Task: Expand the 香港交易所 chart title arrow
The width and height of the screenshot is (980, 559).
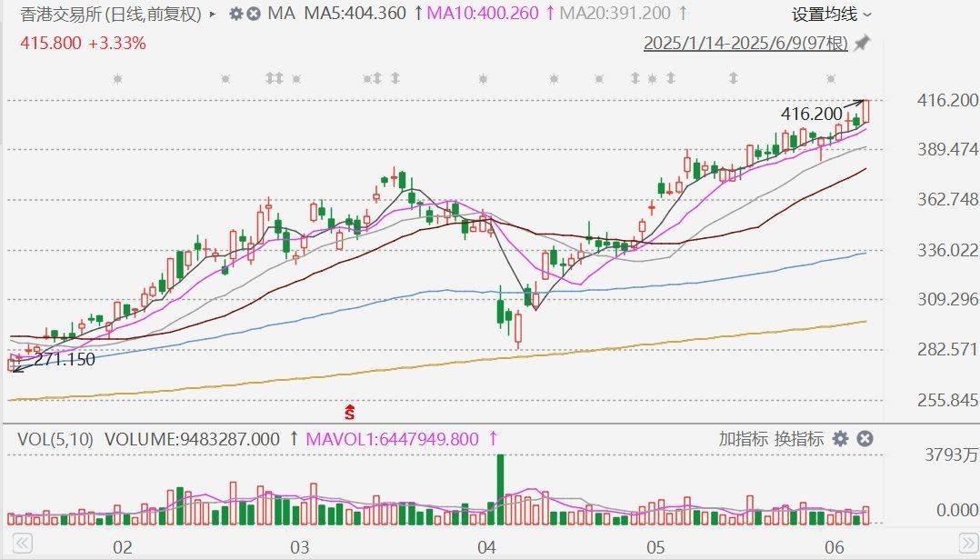Action: [213, 15]
